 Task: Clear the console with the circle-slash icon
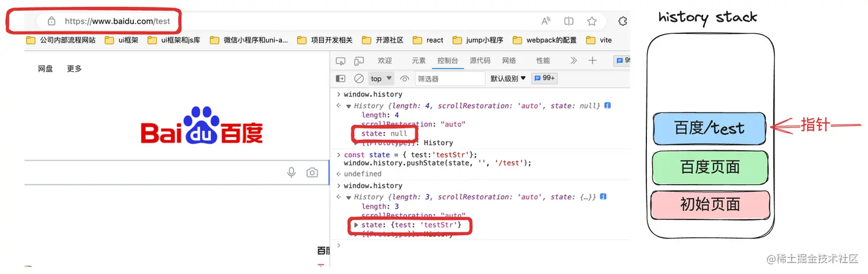click(359, 79)
